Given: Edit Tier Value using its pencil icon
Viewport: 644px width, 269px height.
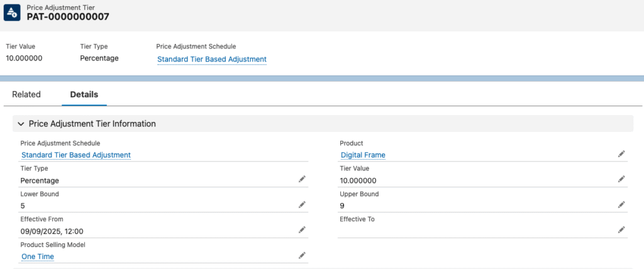Looking at the screenshot, I should [621, 179].
